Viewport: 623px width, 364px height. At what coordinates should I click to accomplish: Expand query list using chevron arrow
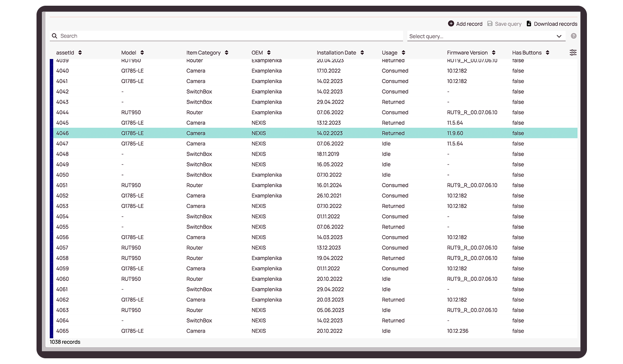[x=559, y=36]
